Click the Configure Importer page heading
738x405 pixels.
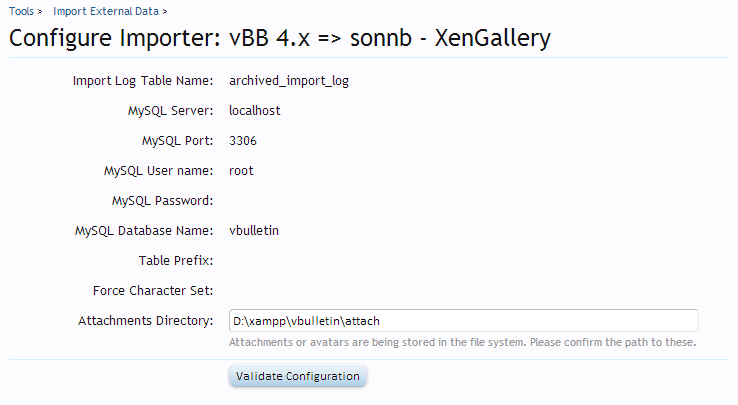coord(279,39)
